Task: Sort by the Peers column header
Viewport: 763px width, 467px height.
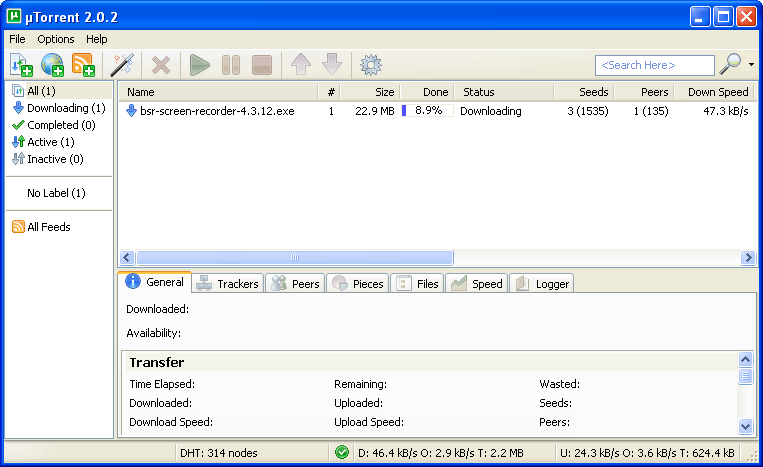Action: (x=644, y=92)
